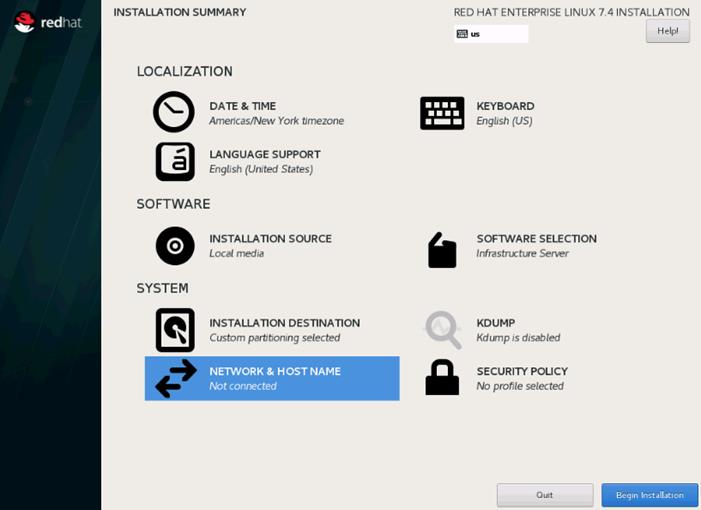701x510 pixels.
Task: Open the KEYBOARD settings label
Action: pyautogui.click(x=505, y=106)
